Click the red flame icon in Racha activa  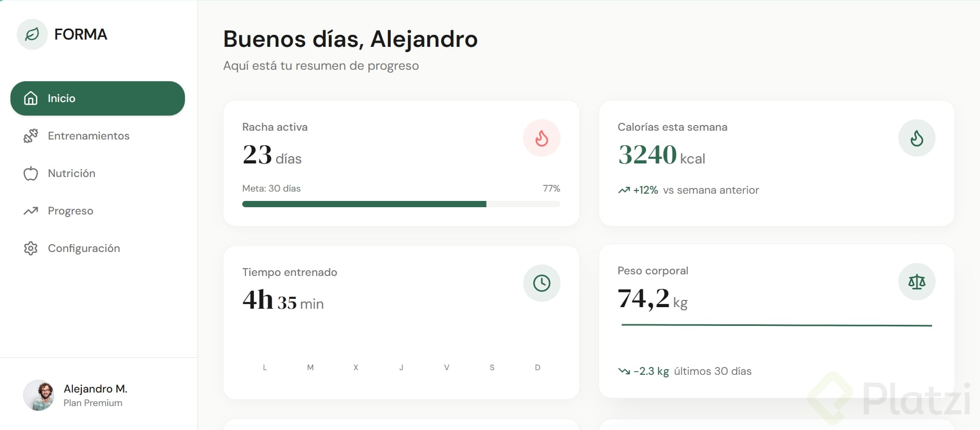click(x=541, y=138)
